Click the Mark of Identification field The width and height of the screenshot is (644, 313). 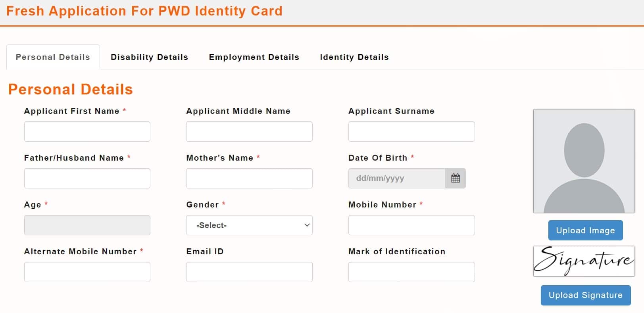pyautogui.click(x=411, y=272)
